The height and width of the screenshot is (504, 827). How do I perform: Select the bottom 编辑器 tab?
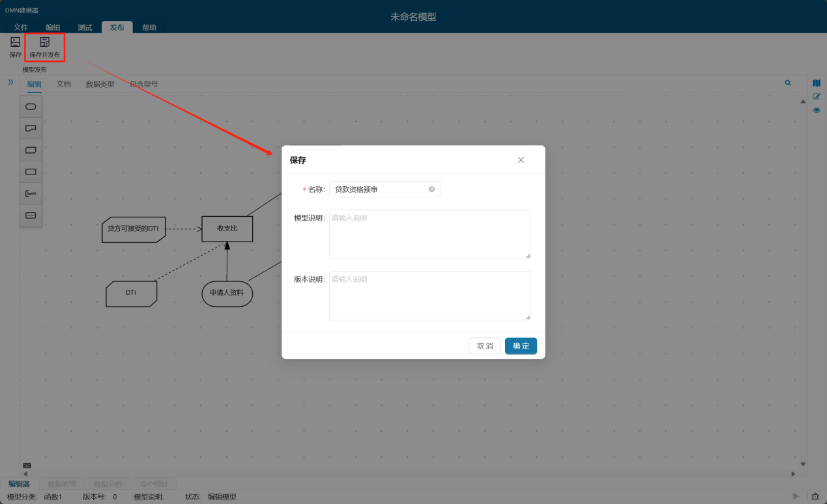click(19, 484)
